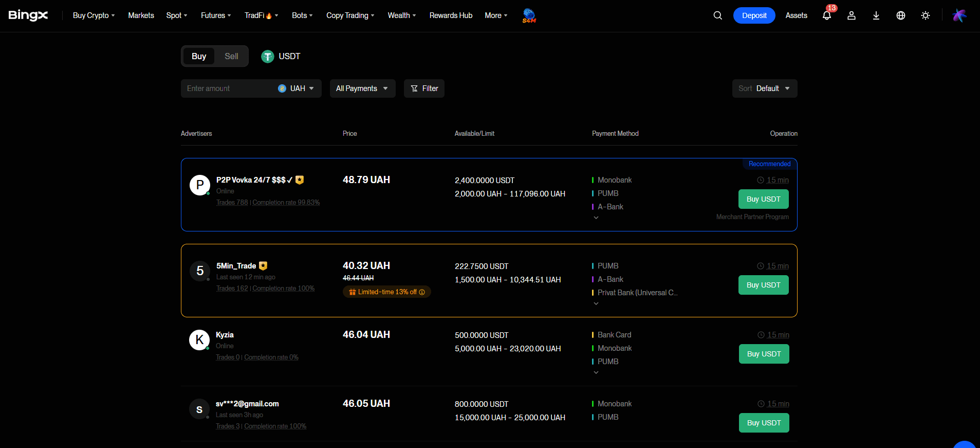This screenshot has height=448, width=980.
Task: Click Limited-time 13% off badge
Action: (x=387, y=292)
